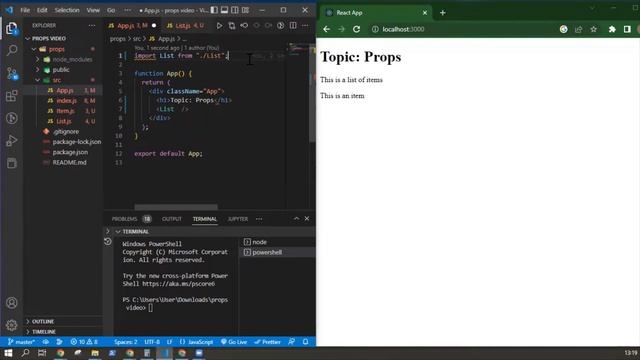Run the code with the play icon
Viewport: 640px width, 360px height.
tap(219, 26)
